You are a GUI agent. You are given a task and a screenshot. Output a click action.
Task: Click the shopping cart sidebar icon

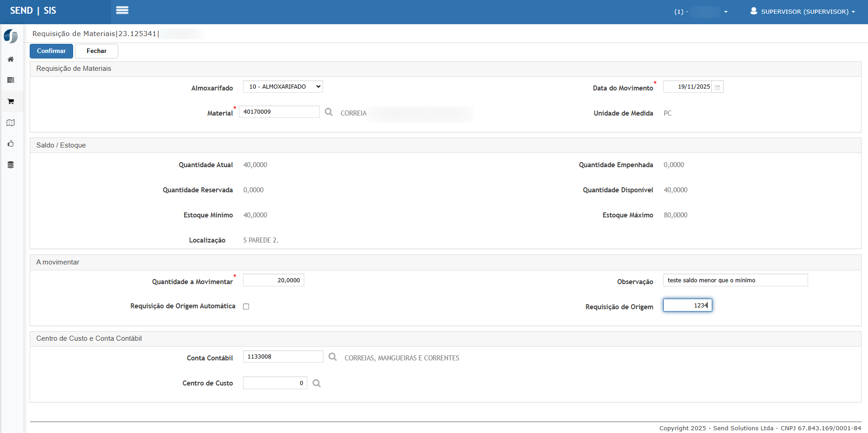(11, 101)
